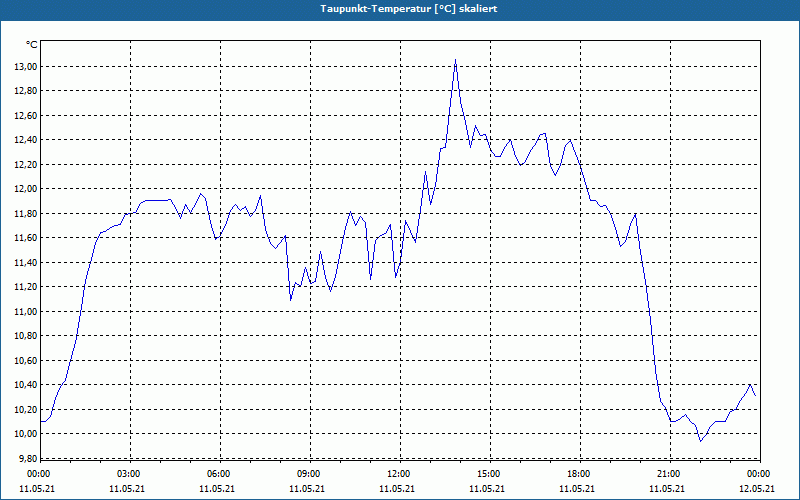Select the 12,40 y-axis label
The image size is (800, 500).
point(24,140)
